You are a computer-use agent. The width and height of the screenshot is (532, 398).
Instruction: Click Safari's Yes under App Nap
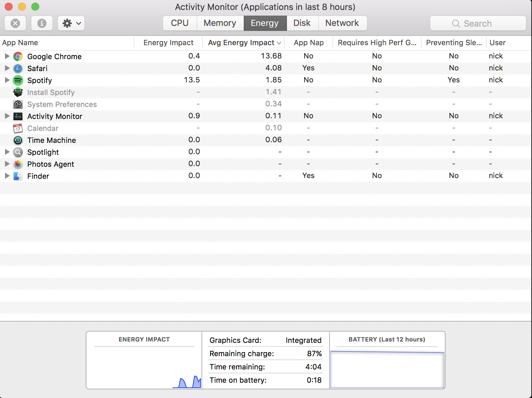coord(308,68)
